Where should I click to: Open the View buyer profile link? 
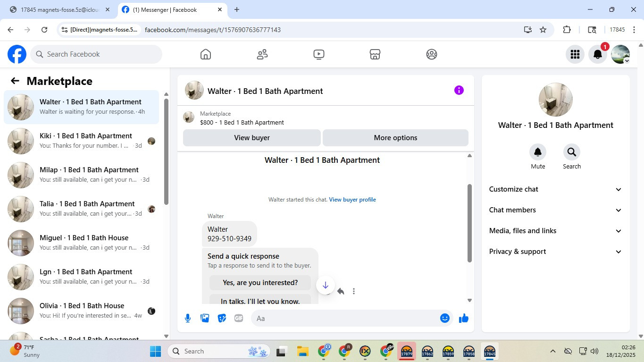click(352, 200)
